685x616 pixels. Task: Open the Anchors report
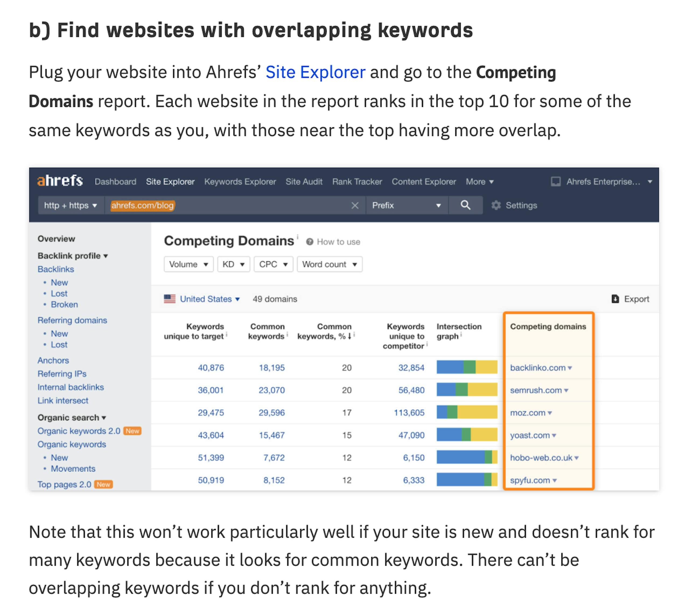pos(53,360)
